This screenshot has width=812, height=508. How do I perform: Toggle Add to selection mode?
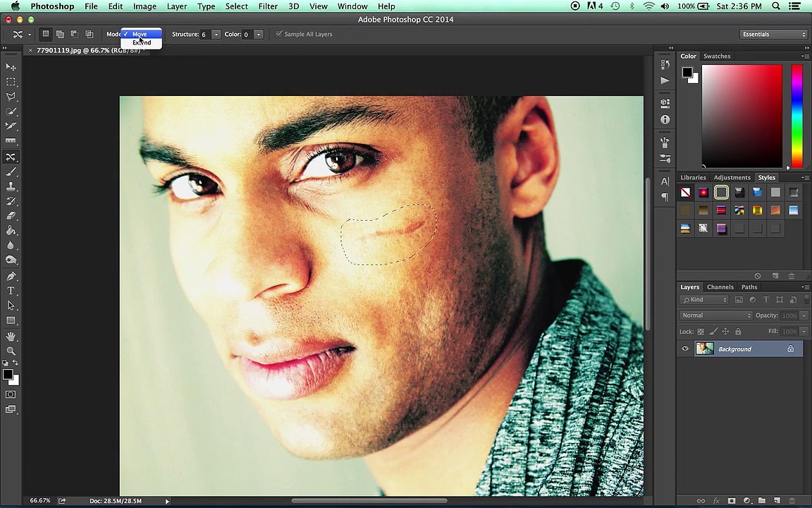tap(60, 34)
